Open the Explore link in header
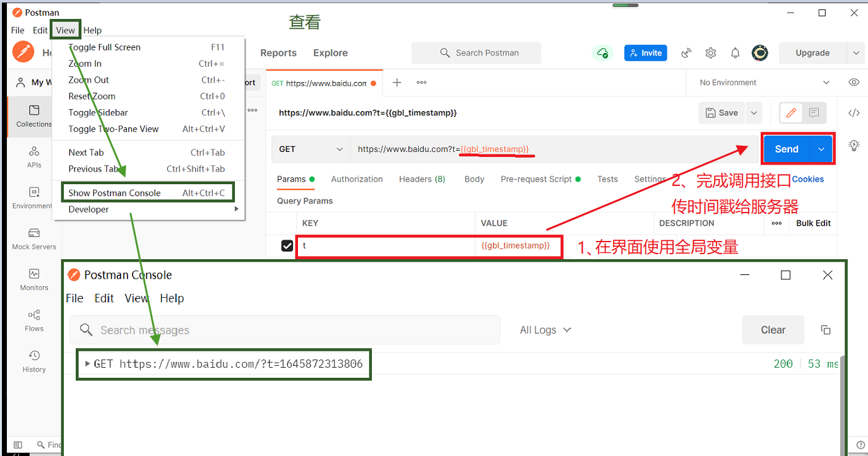Screen dimensions: 868x456 click(x=330, y=53)
